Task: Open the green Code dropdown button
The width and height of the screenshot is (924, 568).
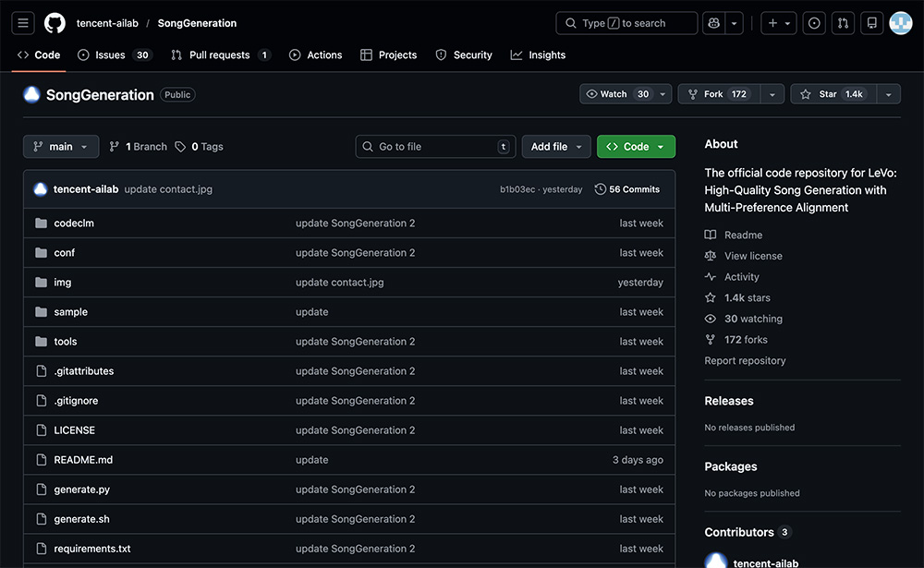Action: coord(636,147)
